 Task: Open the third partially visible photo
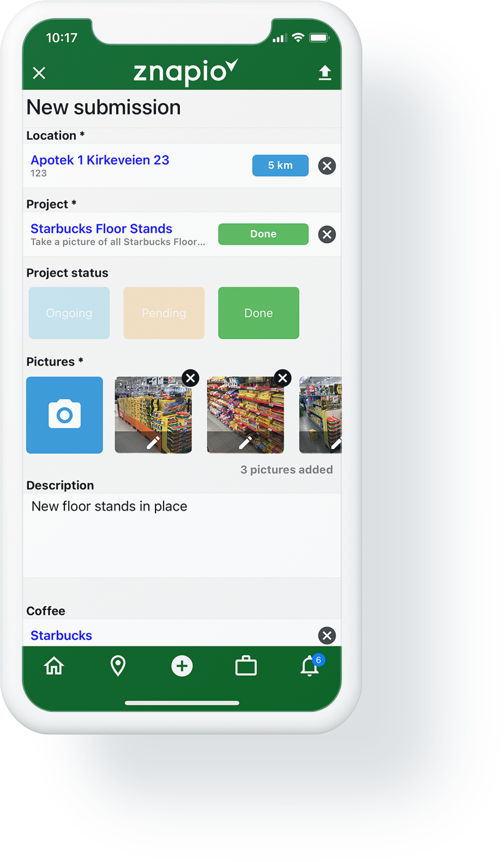[x=321, y=415]
